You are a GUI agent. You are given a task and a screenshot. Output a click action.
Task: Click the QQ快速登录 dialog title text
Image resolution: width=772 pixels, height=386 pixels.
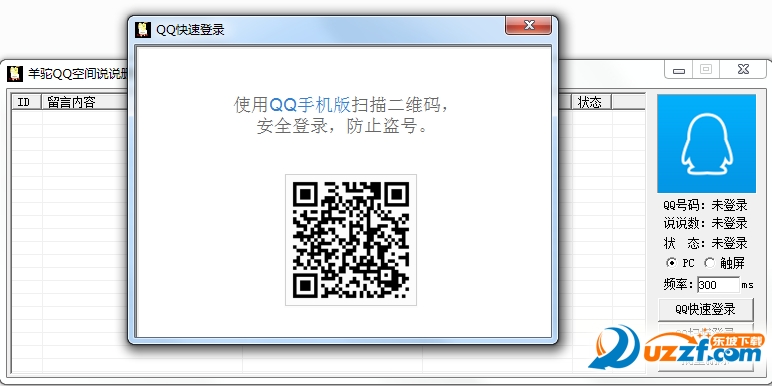pos(191,30)
